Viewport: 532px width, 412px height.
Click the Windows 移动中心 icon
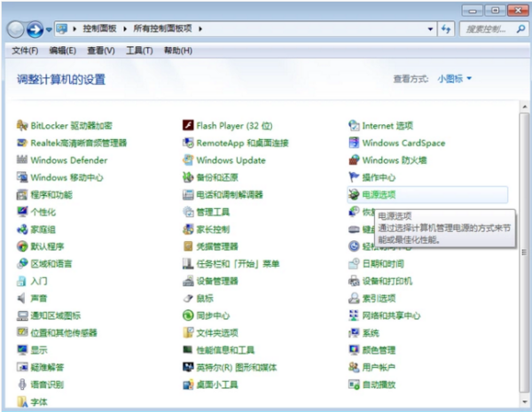(x=22, y=177)
